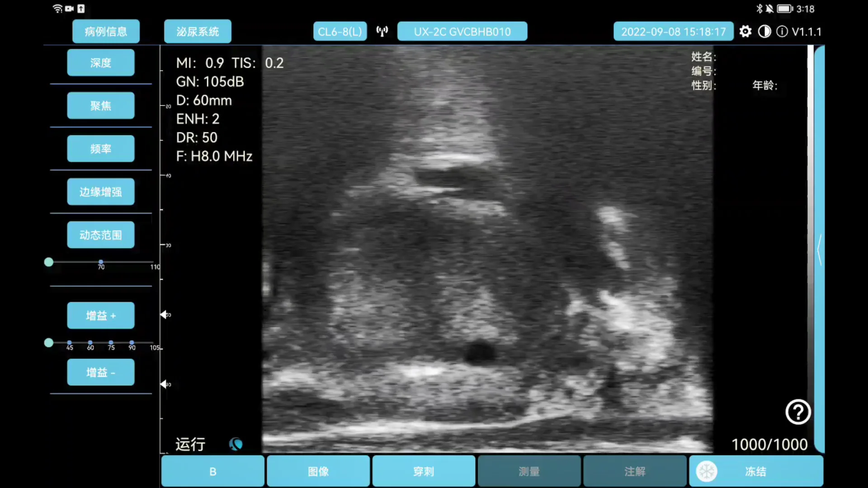The height and width of the screenshot is (488, 868).
Task: Open 病例信息 case information
Action: (106, 31)
